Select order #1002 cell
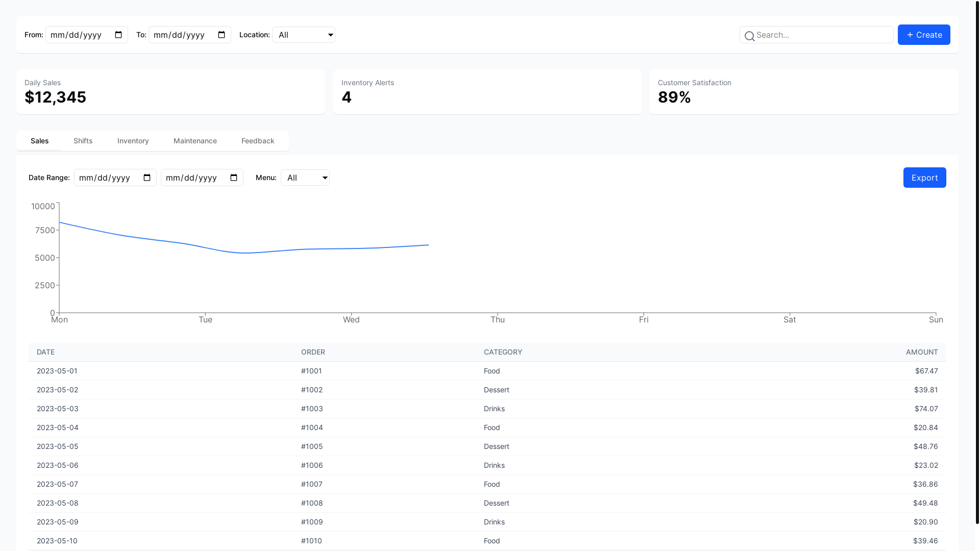This screenshot has height=551, width=980. (312, 390)
